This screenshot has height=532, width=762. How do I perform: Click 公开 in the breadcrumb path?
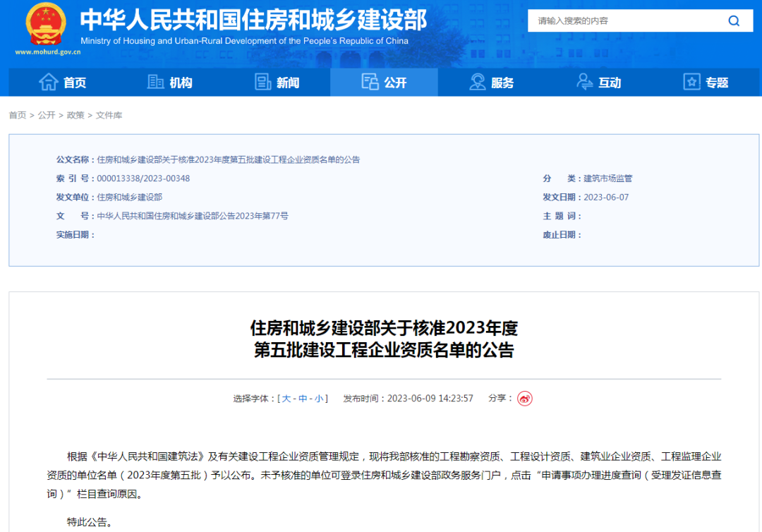tap(47, 115)
